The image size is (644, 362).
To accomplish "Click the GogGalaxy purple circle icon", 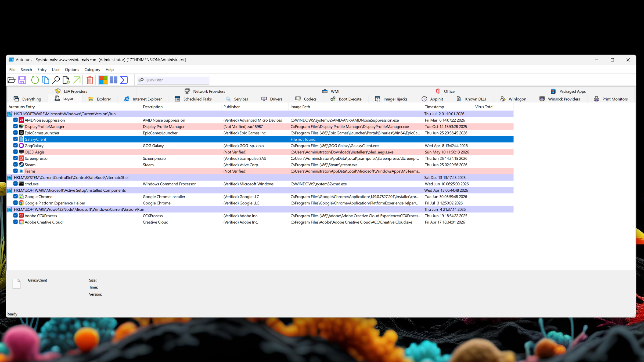I will [x=21, y=145].
